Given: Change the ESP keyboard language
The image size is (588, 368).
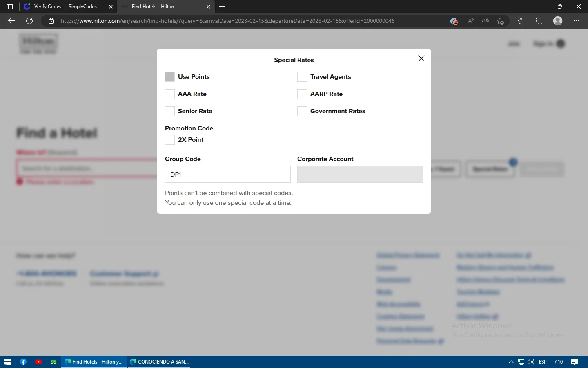Looking at the screenshot, I should click(543, 362).
